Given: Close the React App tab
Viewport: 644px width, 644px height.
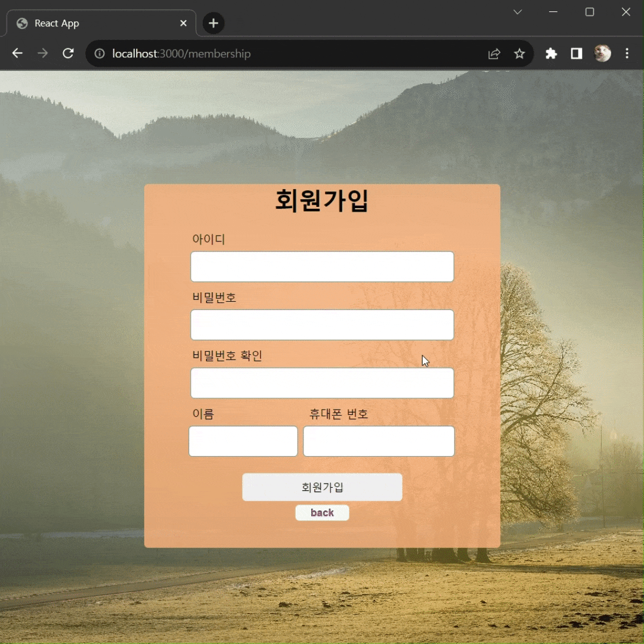Looking at the screenshot, I should tap(184, 23).
